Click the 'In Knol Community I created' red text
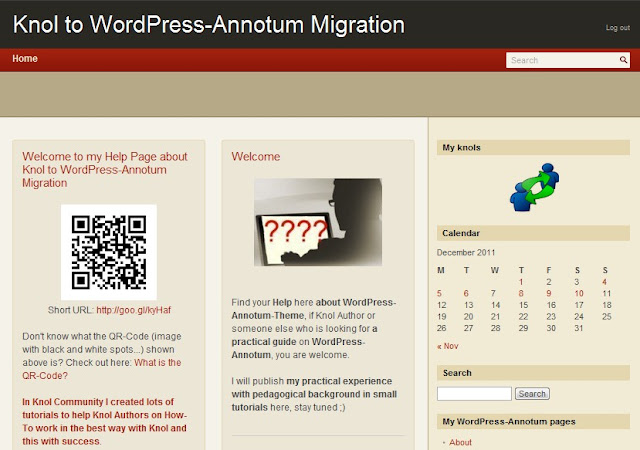640x450 pixels. [104, 421]
